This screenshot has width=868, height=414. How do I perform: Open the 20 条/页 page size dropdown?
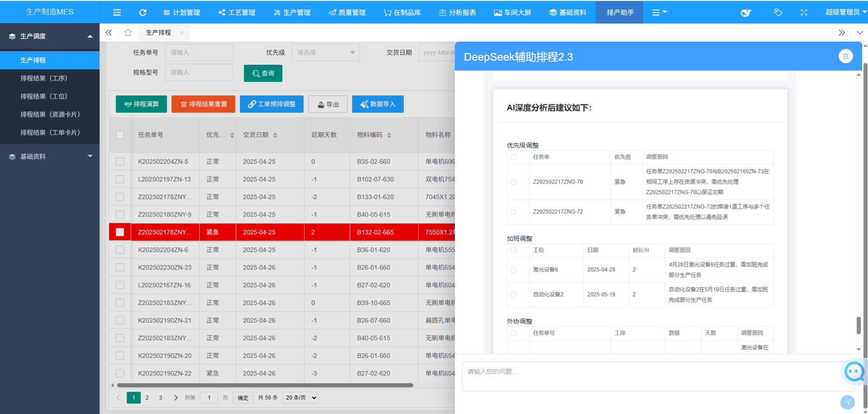[x=300, y=398]
